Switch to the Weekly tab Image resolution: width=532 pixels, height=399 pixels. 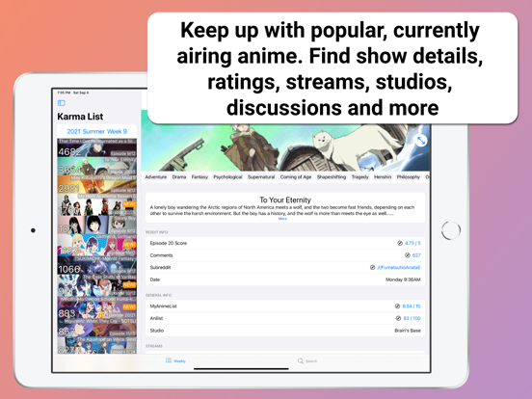[x=175, y=360]
